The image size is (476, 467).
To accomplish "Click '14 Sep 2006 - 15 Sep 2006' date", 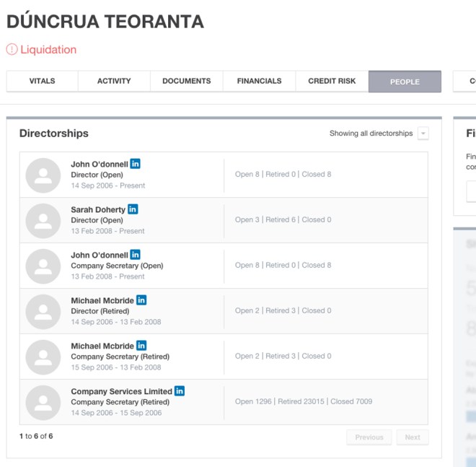I will pos(116,413).
